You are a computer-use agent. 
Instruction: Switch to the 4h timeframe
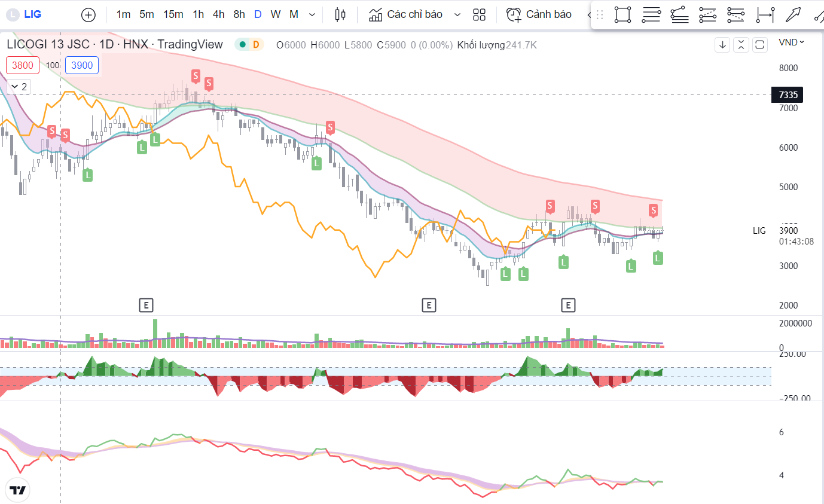(x=219, y=14)
